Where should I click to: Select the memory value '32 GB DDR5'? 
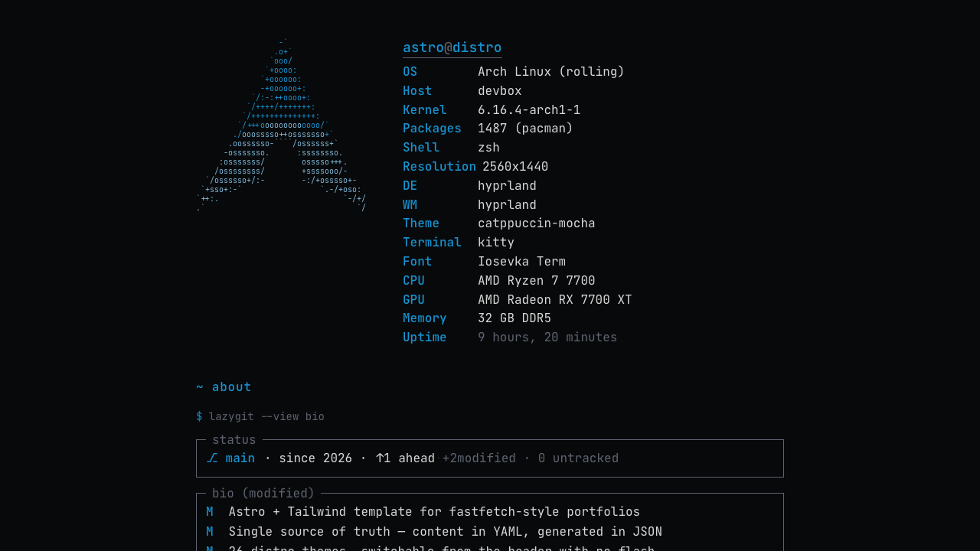[514, 318]
